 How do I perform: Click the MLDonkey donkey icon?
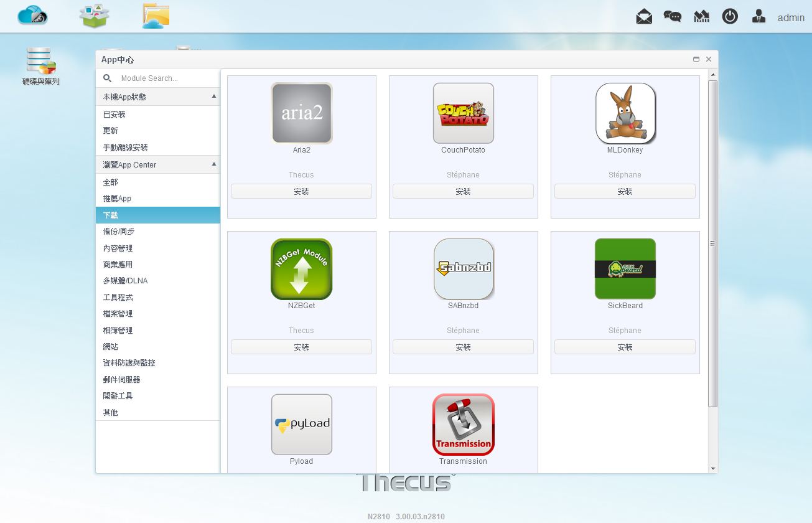pyautogui.click(x=625, y=113)
